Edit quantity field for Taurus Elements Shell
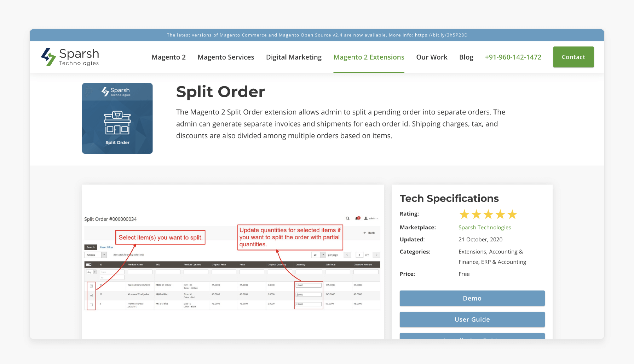The width and height of the screenshot is (634, 364). pos(309,285)
